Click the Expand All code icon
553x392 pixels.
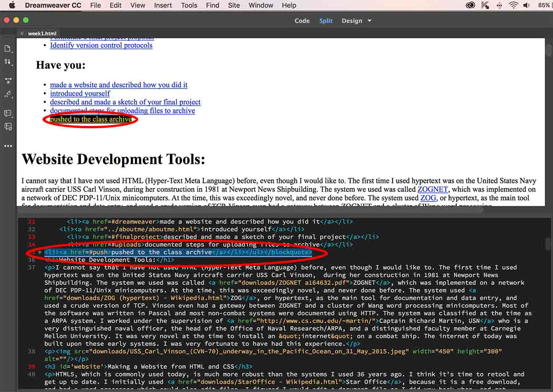point(8,81)
